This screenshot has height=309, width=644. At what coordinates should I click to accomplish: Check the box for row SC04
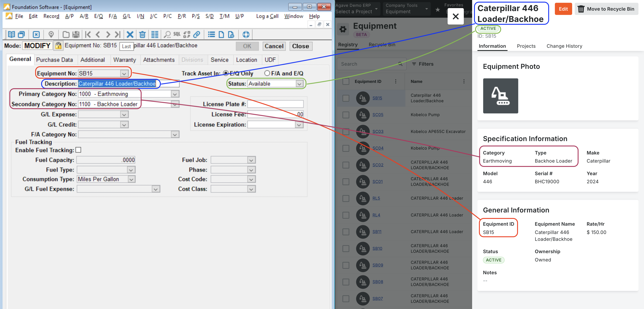point(346,148)
